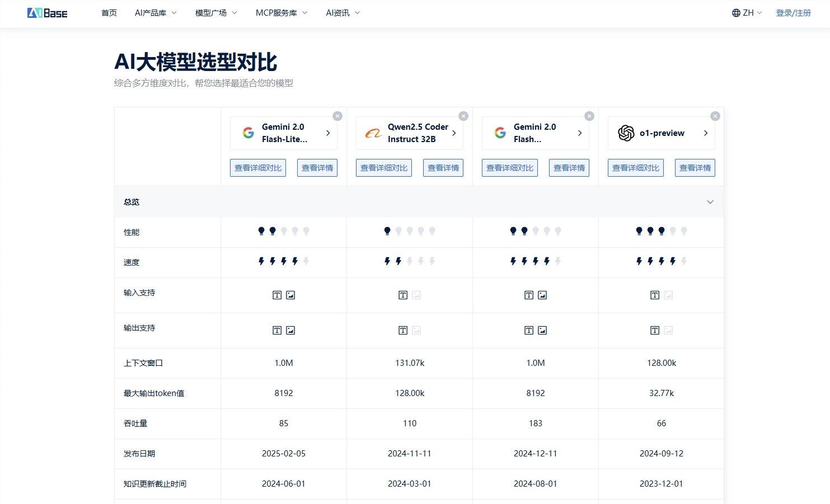Remove Gemini 2.0 Flash column with close icon

point(589,116)
